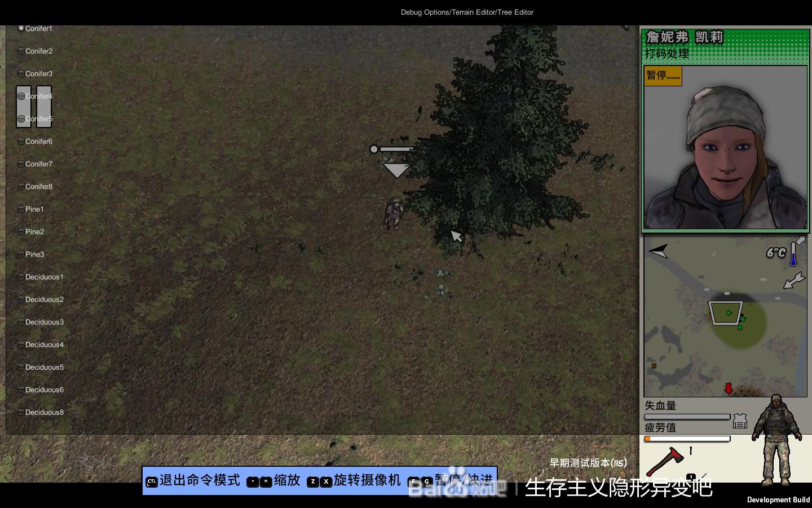Click the 6°C temperature reading
This screenshot has height=508, width=812.
pos(776,252)
